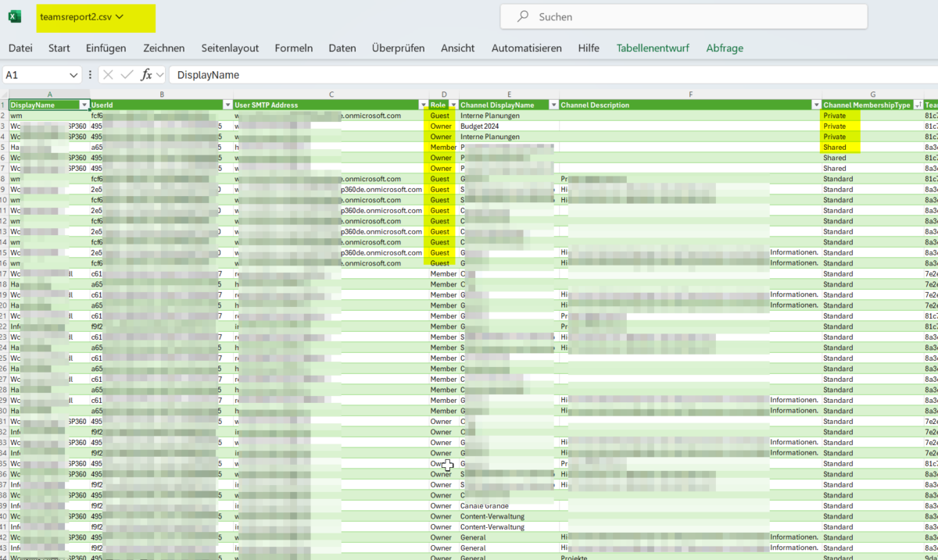Click the fx insert function icon
The width and height of the screenshot is (938, 560).
point(146,75)
